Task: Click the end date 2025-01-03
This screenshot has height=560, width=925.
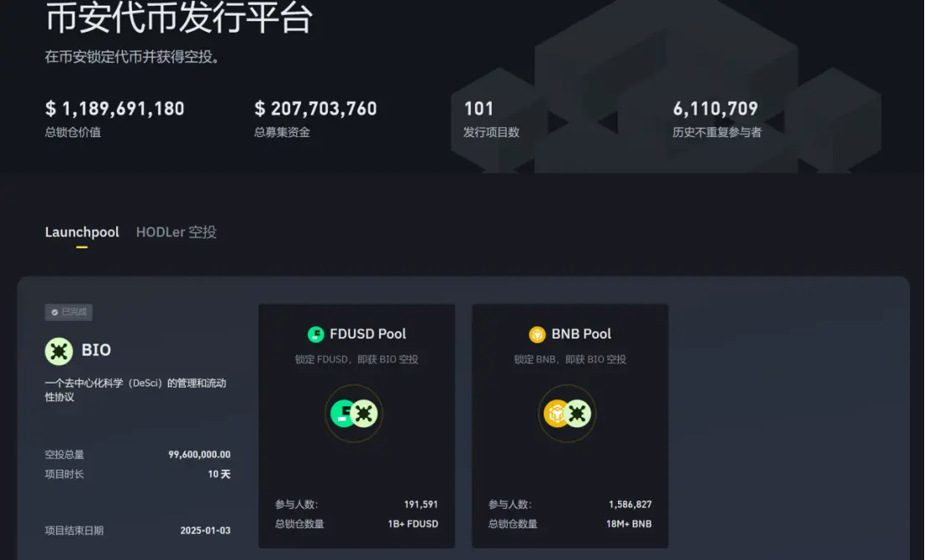Action: click(x=205, y=531)
